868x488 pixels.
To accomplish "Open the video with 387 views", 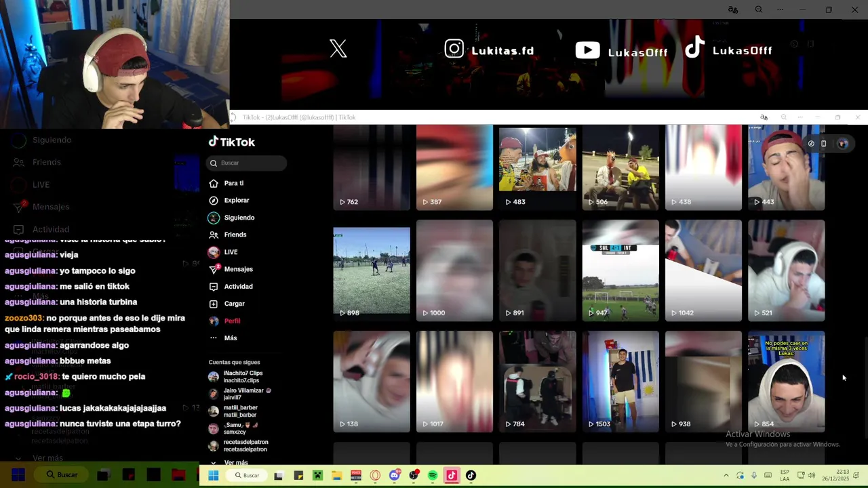I will [x=454, y=167].
